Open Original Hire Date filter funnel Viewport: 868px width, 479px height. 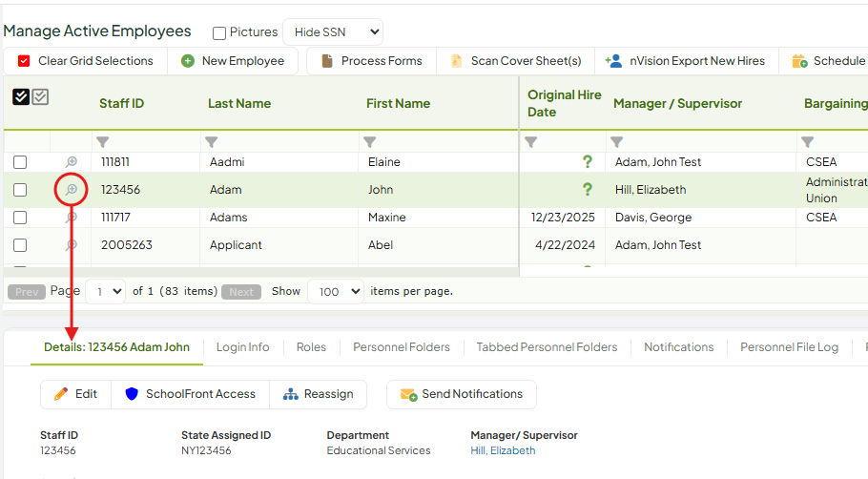[531, 142]
